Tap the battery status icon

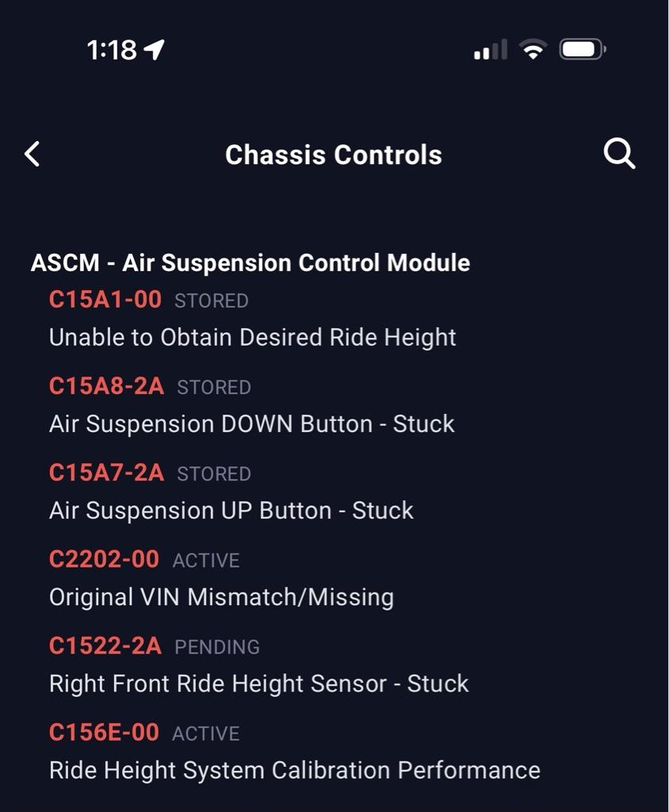pyautogui.click(x=582, y=51)
